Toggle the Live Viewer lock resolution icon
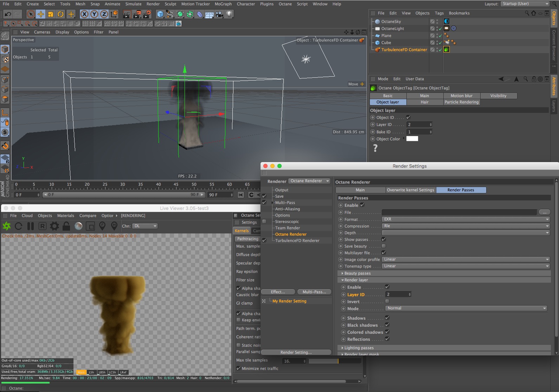Screen dimensions: 559x392 pos(66,226)
